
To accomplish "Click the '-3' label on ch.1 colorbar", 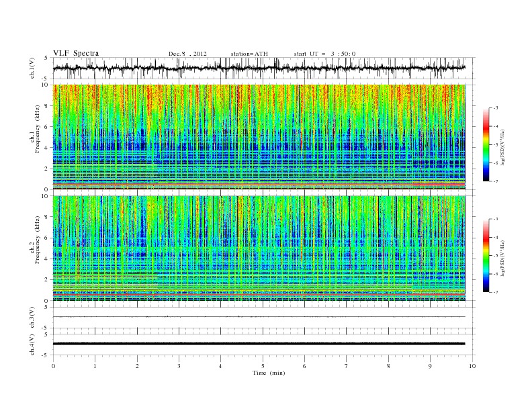I will coord(495,108).
